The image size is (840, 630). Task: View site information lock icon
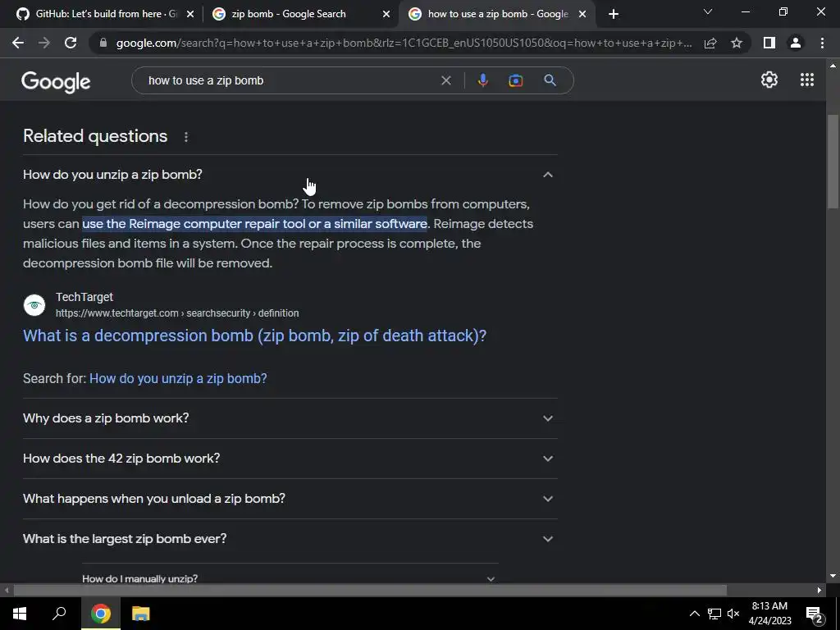(x=103, y=43)
